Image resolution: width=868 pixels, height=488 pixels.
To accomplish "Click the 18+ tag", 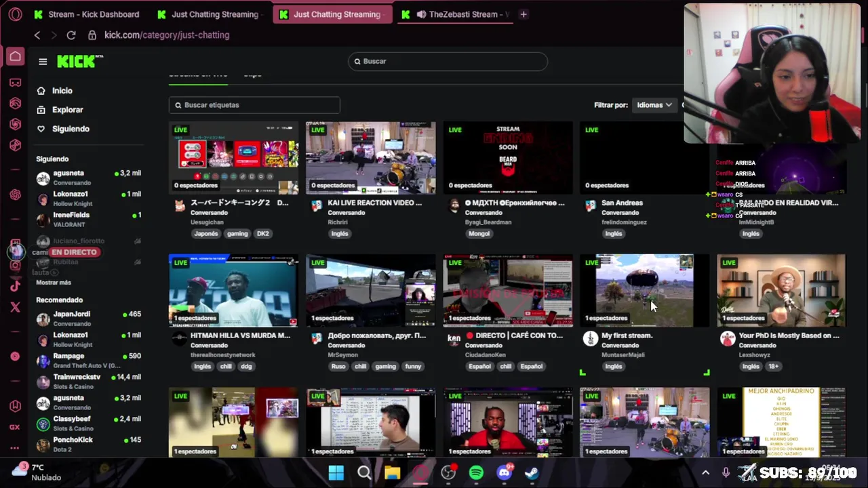I will click(774, 367).
